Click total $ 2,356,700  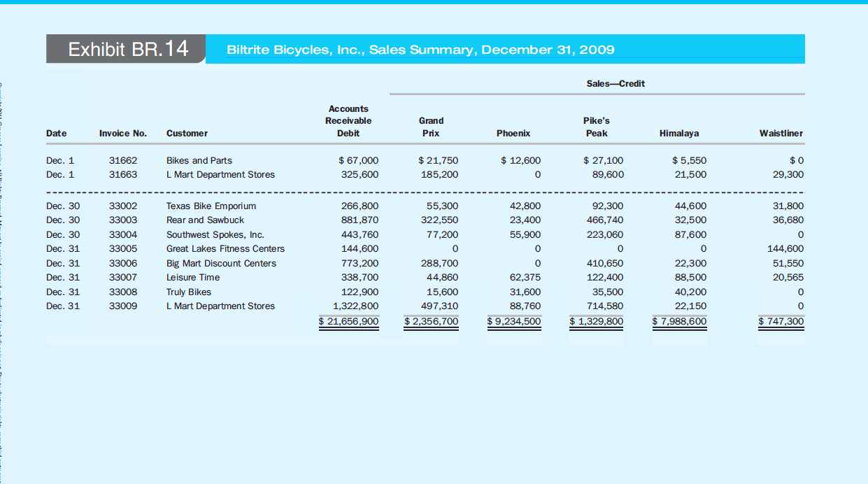[432, 321]
